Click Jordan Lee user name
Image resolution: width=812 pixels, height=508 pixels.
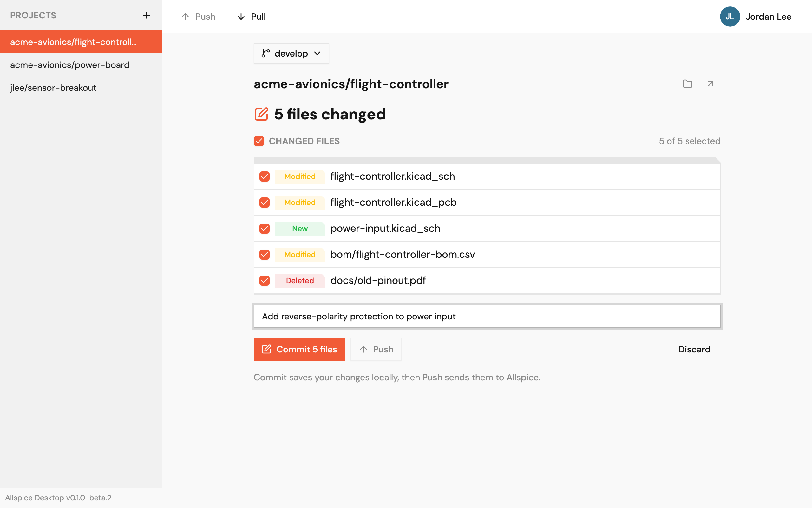tap(768, 17)
